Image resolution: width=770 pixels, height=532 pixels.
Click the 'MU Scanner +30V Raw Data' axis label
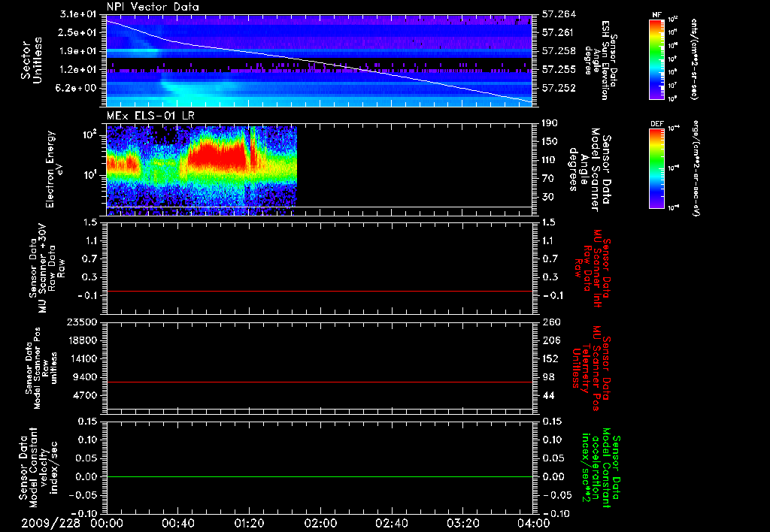(46, 268)
